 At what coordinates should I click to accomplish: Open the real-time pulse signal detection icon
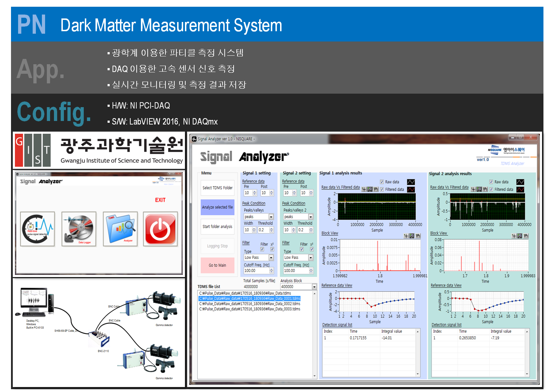point(38,229)
